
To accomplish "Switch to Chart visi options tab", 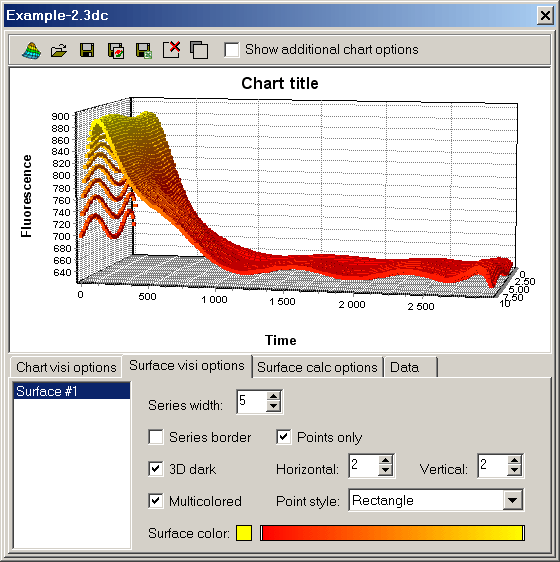I will (x=66, y=367).
